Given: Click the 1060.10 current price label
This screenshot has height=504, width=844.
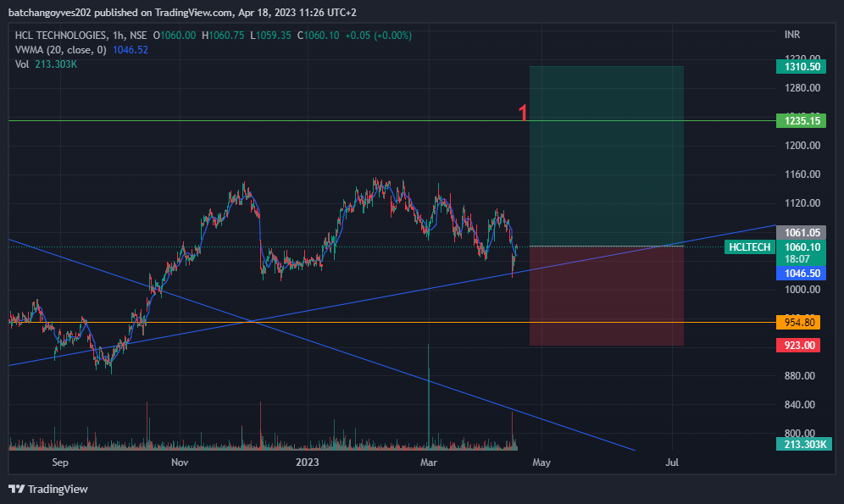Looking at the screenshot, I should (x=802, y=246).
